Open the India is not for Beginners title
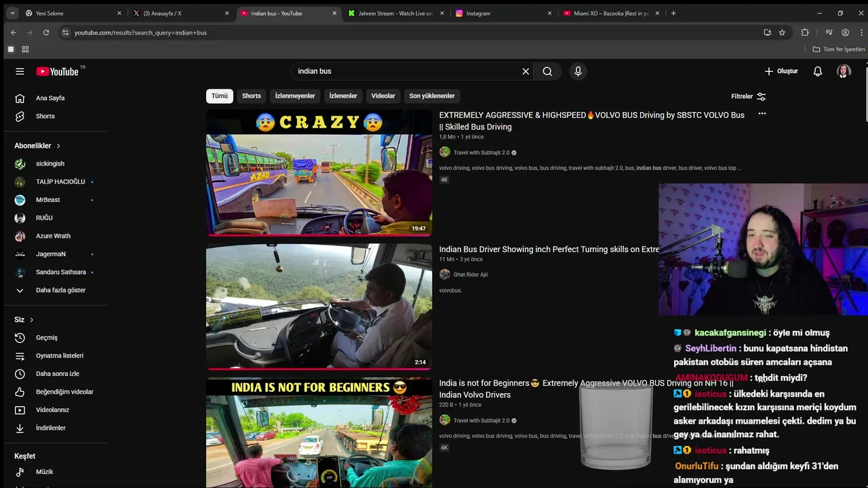This screenshot has width=868, height=488. [586, 389]
